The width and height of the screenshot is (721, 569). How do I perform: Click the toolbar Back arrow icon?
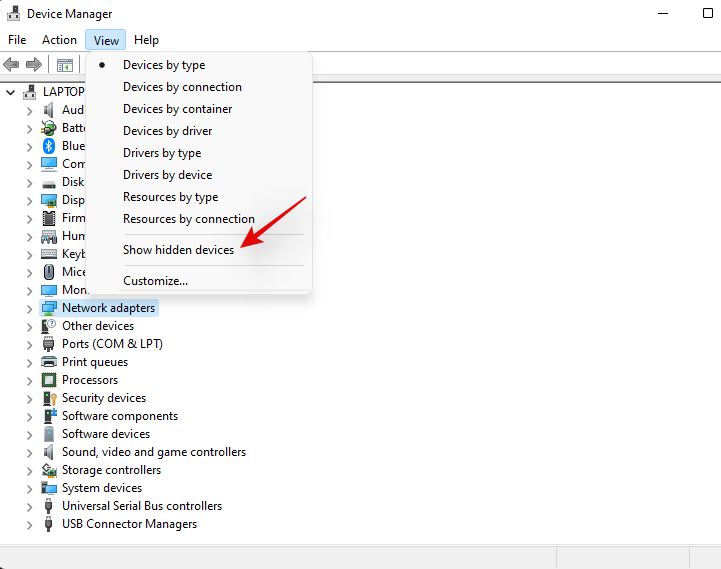coord(11,65)
